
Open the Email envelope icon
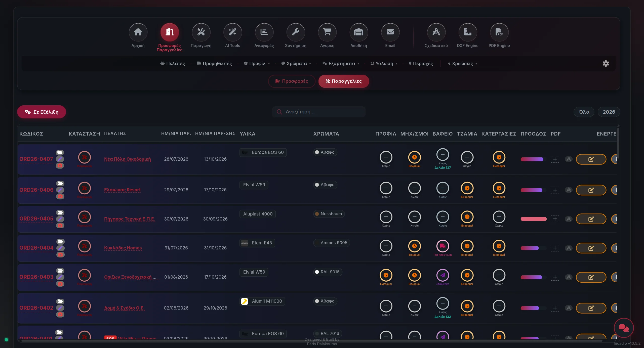tap(390, 32)
